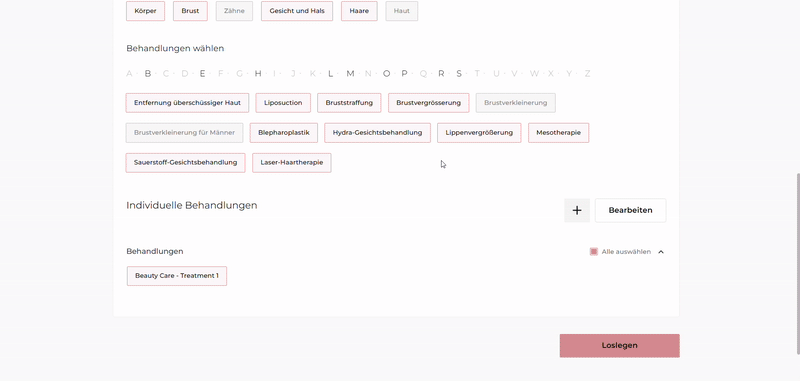
Task: Select Beauty Care - Treatment 1
Action: coord(177,276)
